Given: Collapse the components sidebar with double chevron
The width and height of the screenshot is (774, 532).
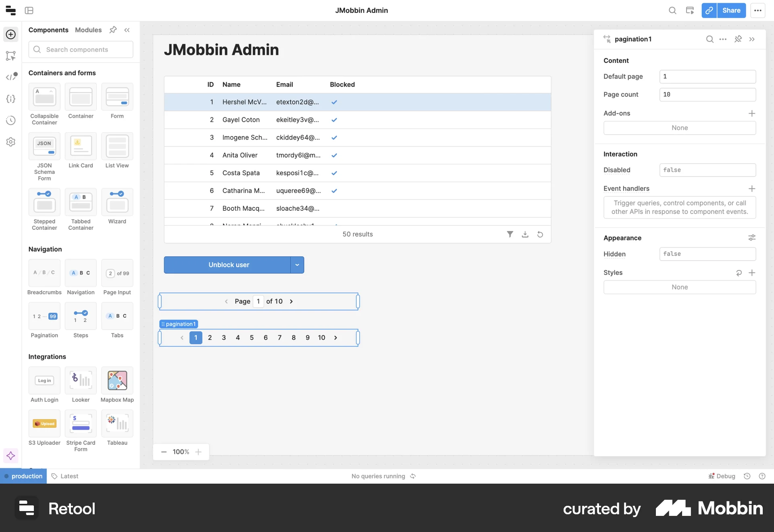Looking at the screenshot, I should pos(127,30).
